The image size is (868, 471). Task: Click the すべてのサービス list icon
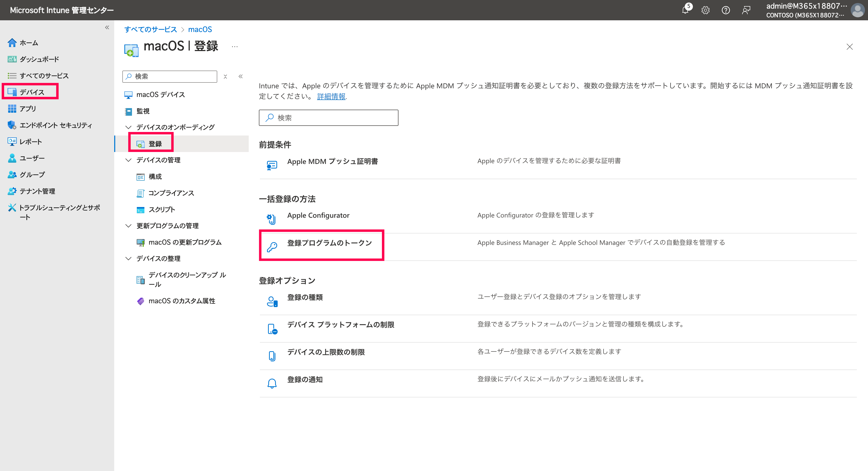pos(12,76)
